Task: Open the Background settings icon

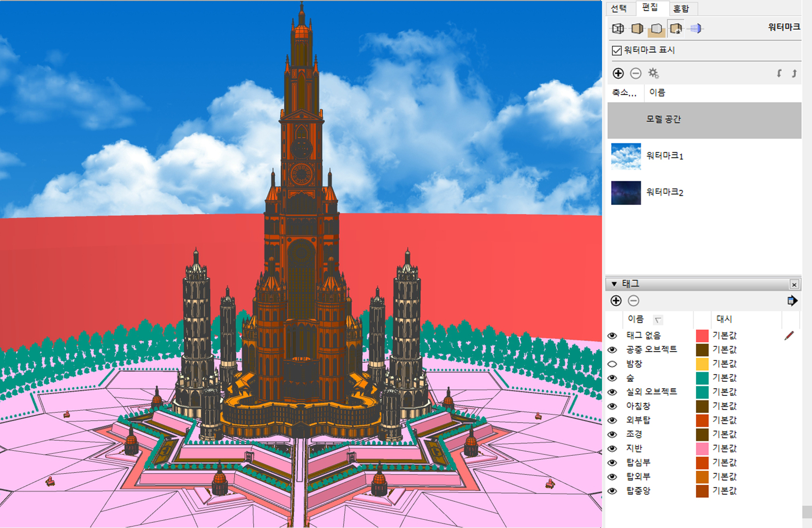Action: (657, 29)
